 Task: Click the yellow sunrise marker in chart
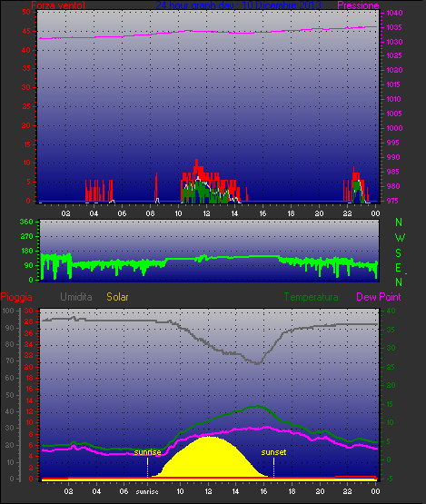click(147, 452)
